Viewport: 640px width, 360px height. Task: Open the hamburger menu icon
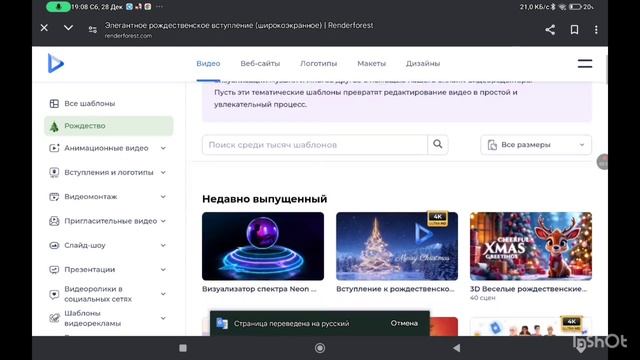pos(584,63)
